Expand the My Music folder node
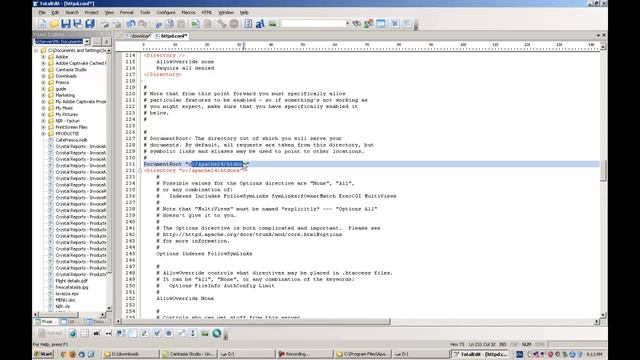Image resolution: width=640 pixels, height=360 pixels. [x=43, y=108]
